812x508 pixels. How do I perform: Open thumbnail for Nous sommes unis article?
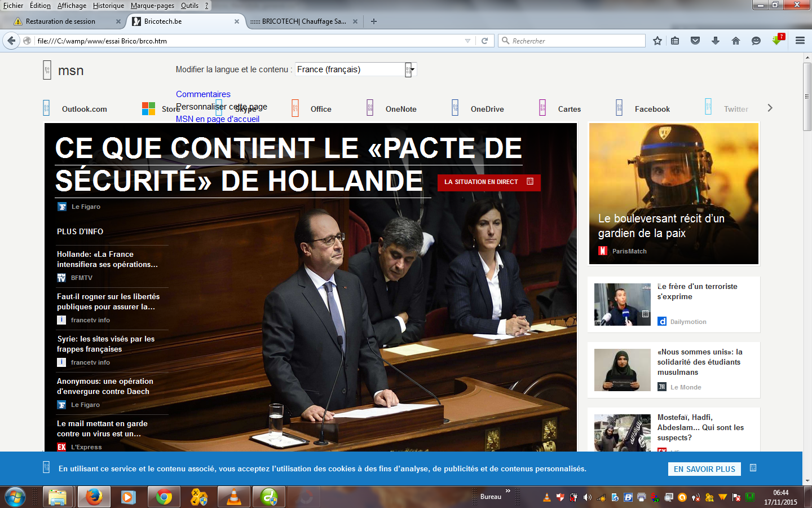(623, 370)
